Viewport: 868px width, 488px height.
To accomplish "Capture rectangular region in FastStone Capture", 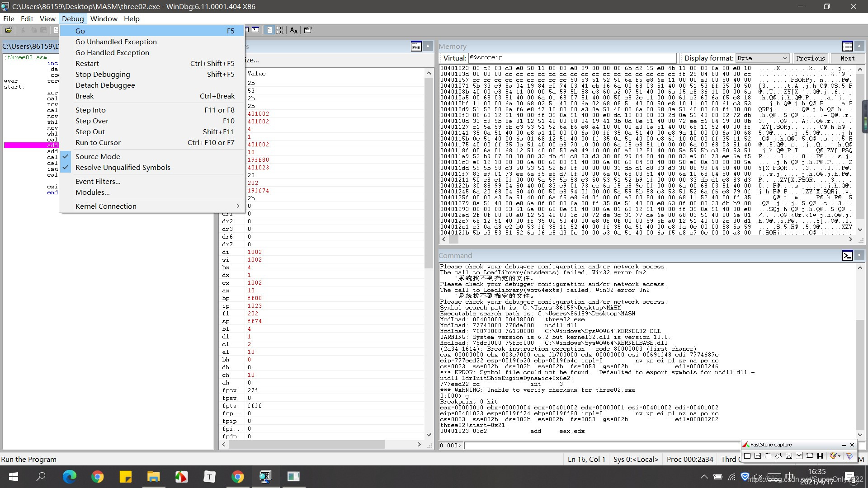I will coord(768,456).
